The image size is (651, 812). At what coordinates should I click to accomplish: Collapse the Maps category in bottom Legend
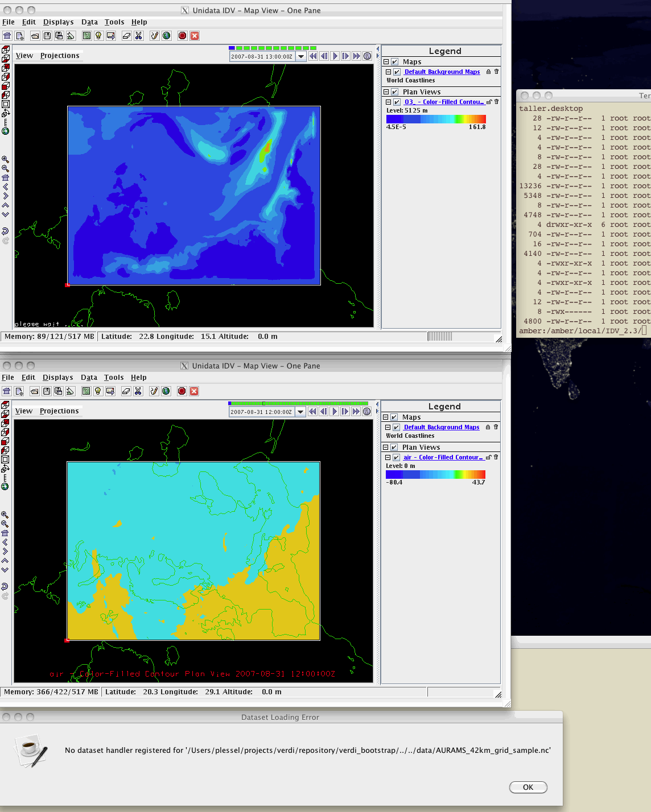click(385, 417)
